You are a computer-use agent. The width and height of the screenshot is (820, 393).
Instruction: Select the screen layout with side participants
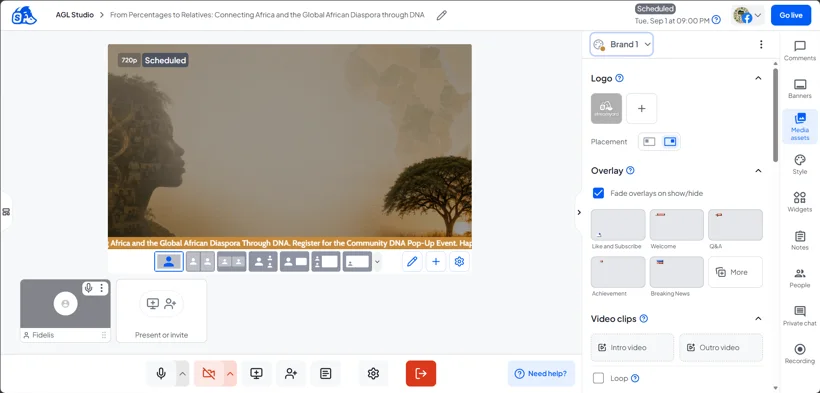326,262
